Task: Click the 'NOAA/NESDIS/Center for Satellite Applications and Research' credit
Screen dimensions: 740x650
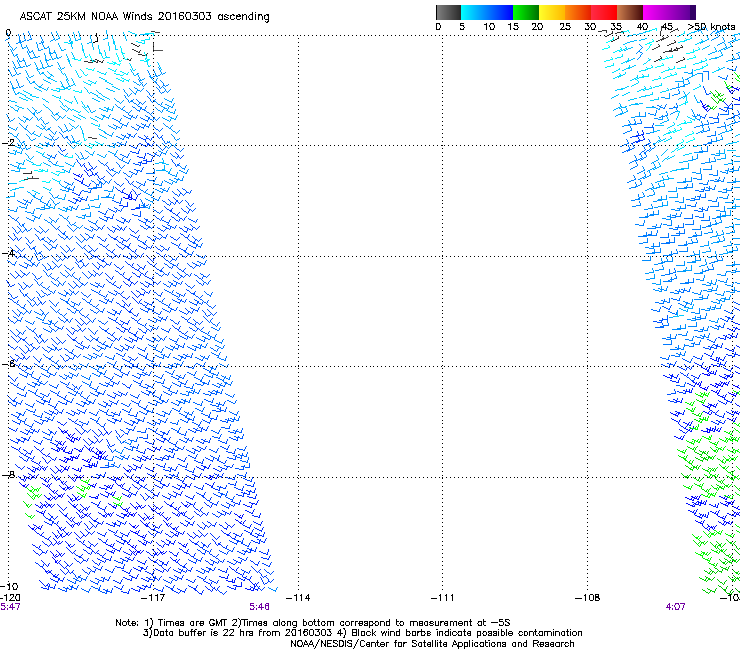Action: click(x=432, y=644)
